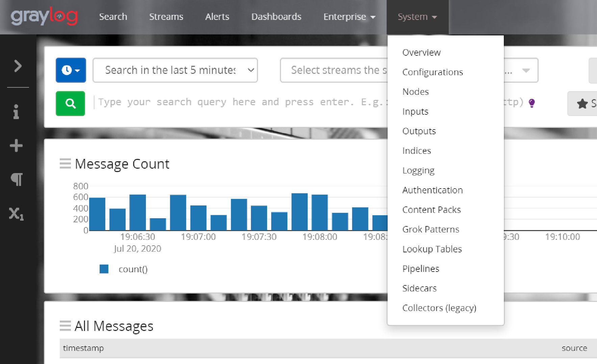Open the sidebar description info icon
This screenshot has height=364, width=597.
[16, 112]
